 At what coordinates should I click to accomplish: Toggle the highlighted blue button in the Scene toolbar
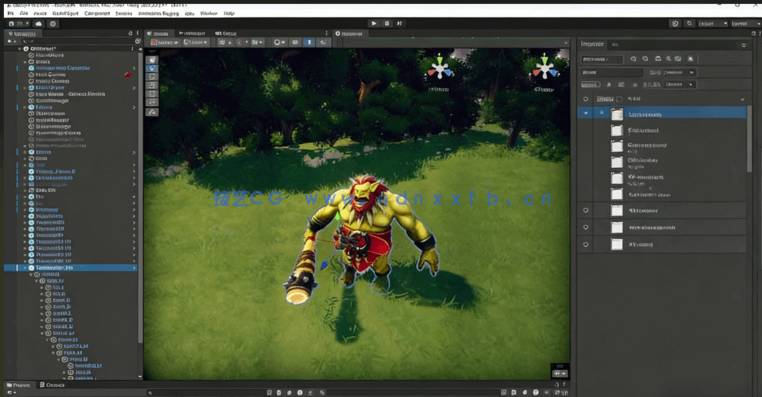pyautogui.click(x=309, y=42)
